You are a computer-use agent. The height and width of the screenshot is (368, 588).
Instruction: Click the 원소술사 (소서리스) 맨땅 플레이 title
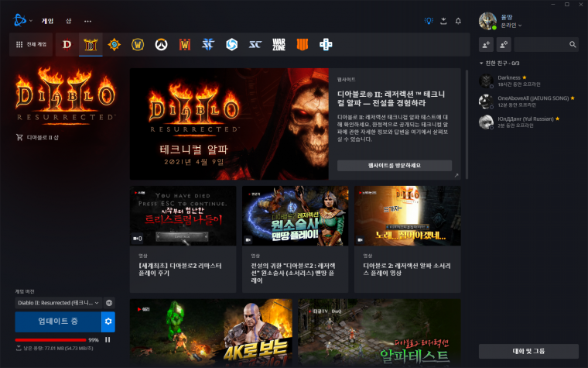293,273
